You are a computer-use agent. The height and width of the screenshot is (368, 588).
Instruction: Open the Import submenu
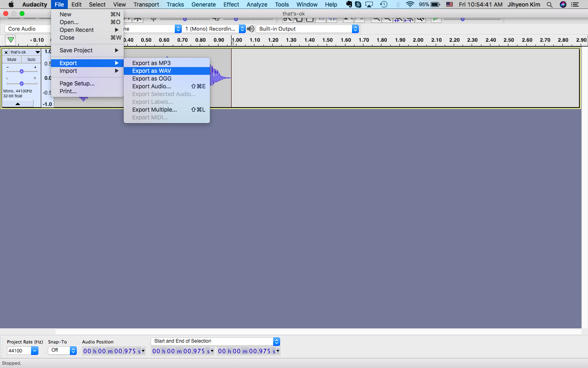pos(87,71)
